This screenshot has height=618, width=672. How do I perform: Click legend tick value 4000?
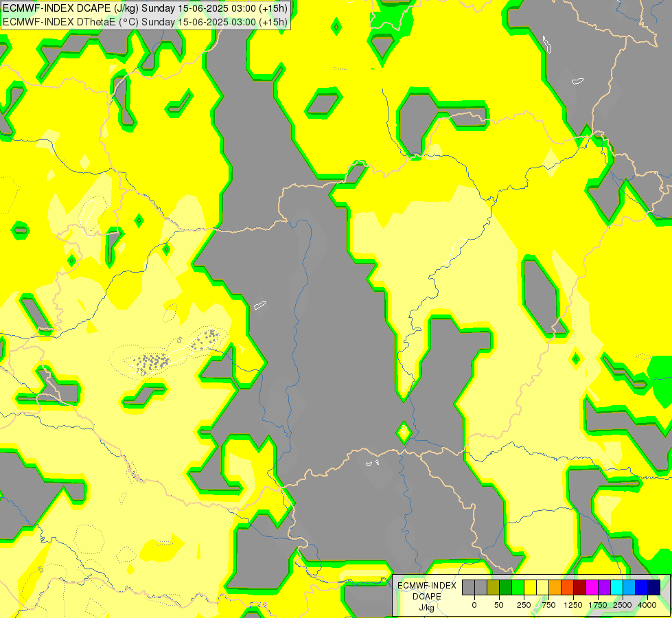click(647, 605)
